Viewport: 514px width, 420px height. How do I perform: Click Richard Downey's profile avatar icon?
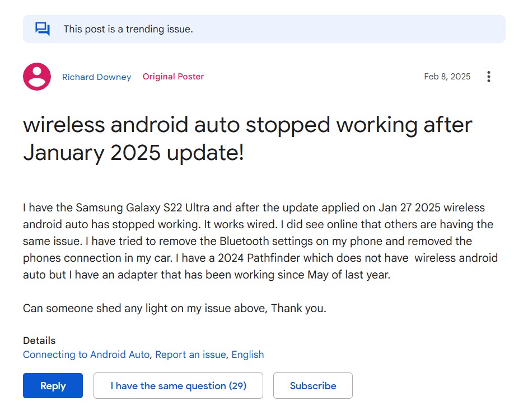(x=37, y=77)
